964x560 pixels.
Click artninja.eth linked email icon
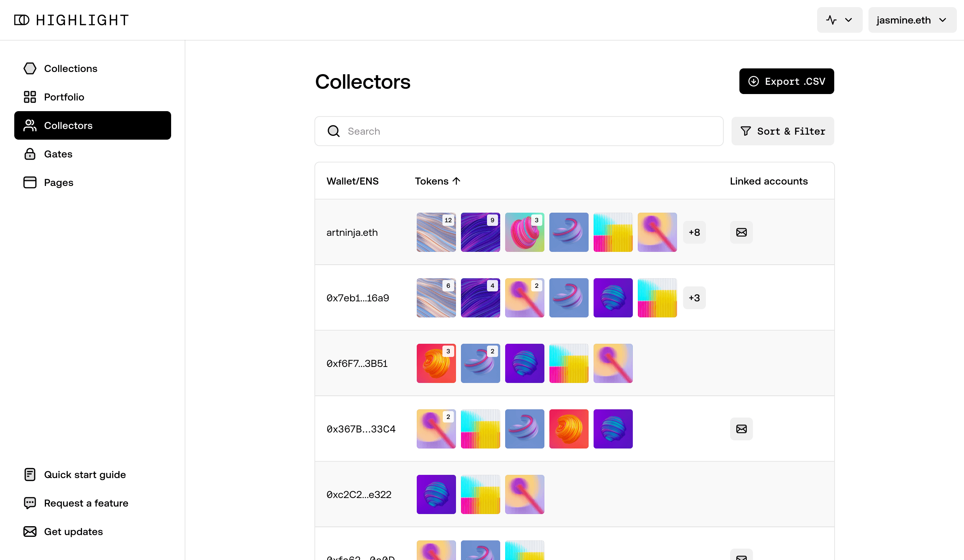[x=742, y=232]
